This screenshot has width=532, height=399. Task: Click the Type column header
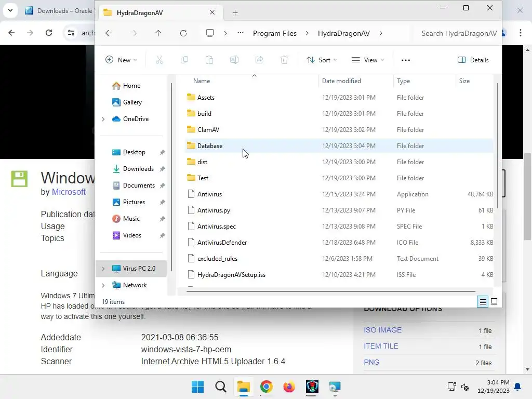point(403,81)
